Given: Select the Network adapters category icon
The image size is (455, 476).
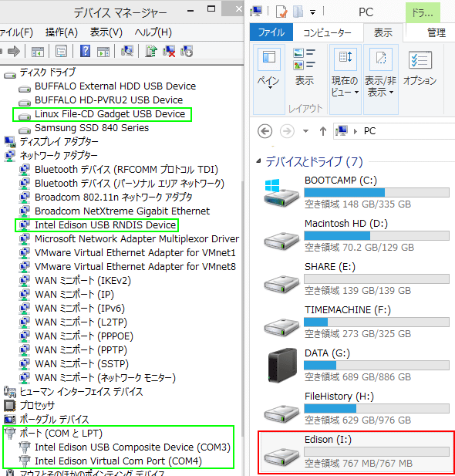Looking at the screenshot, I should point(10,155).
